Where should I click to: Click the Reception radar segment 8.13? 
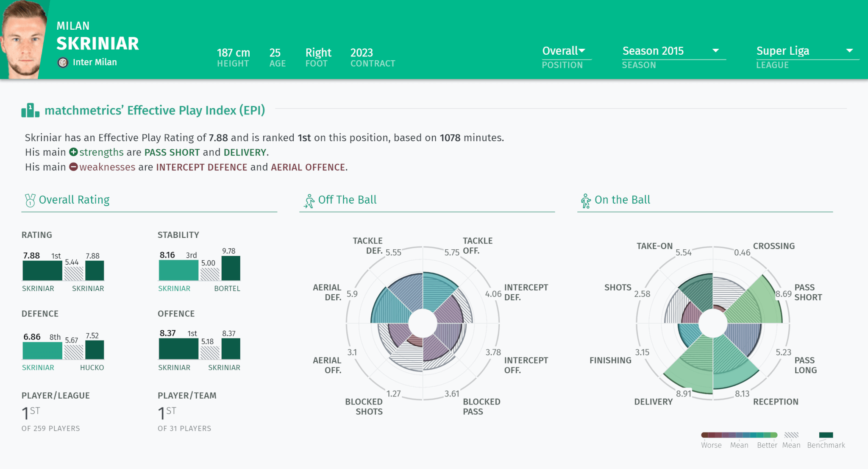[732, 363]
